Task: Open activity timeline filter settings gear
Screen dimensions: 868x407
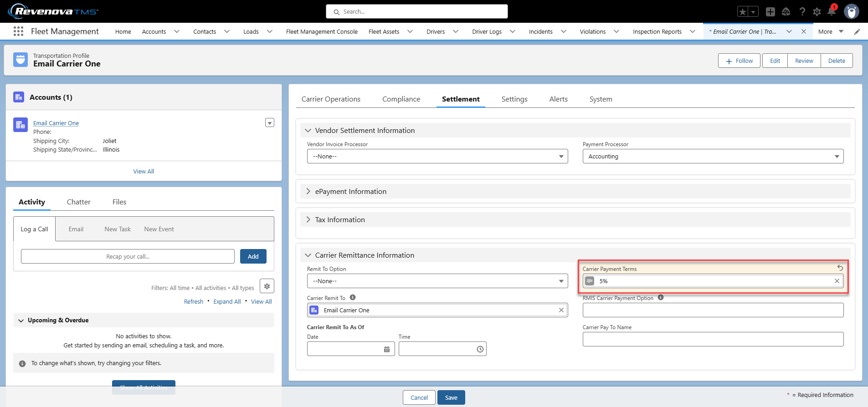Action: [x=267, y=286]
